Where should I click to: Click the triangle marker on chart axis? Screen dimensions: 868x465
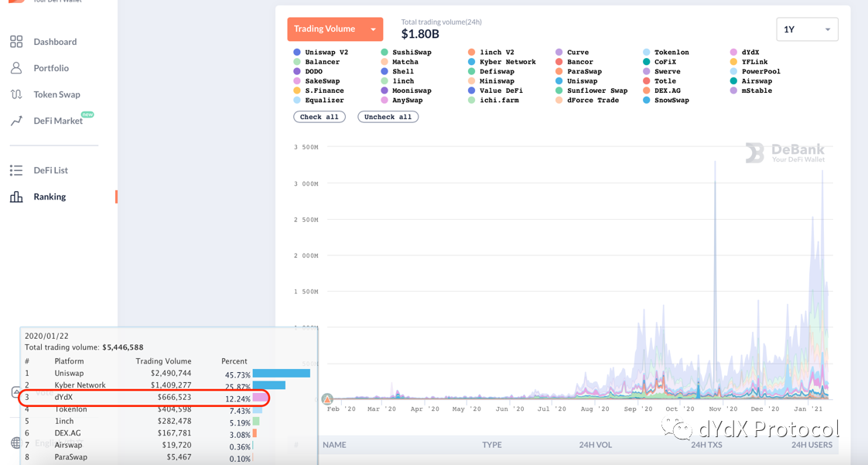click(x=327, y=399)
